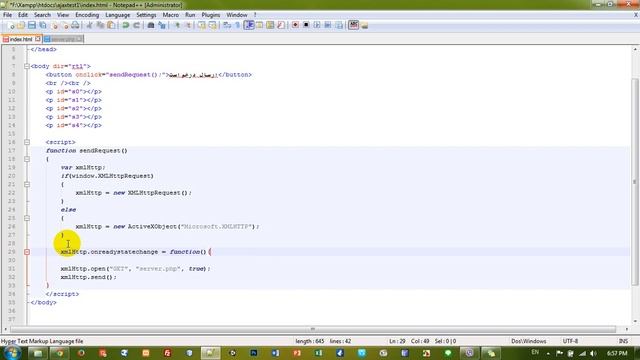Click the length : 645 lines : 42 status entry
Viewport: 640px width, 360px height.
(323, 341)
